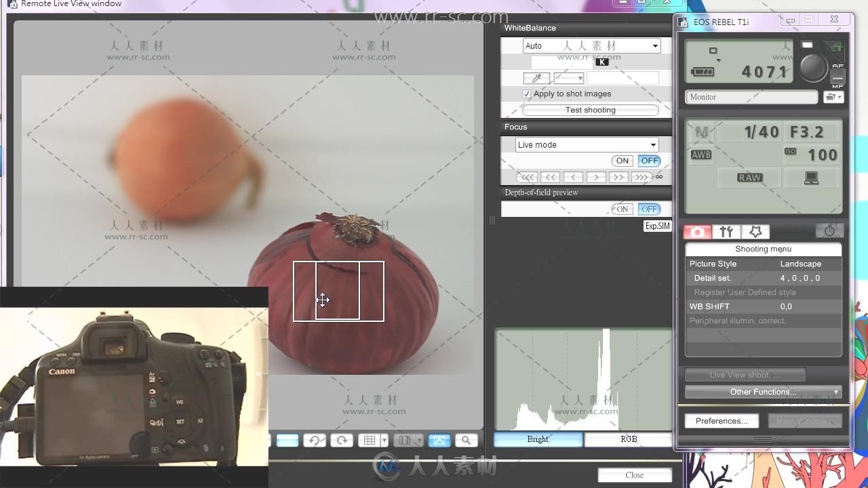Screen dimensions: 868x488
Task: Click the computer save-destination icon
Action: [811, 178]
